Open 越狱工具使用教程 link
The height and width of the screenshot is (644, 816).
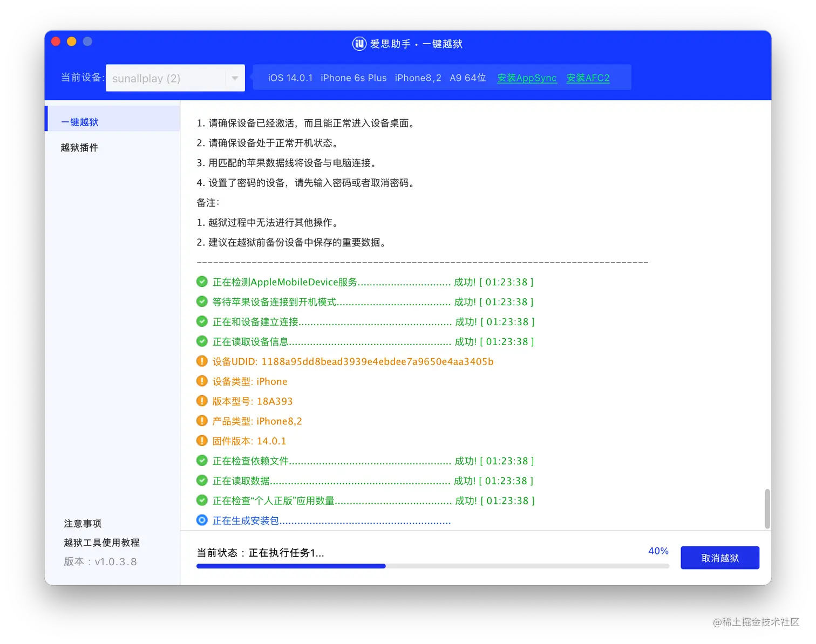[x=101, y=543]
